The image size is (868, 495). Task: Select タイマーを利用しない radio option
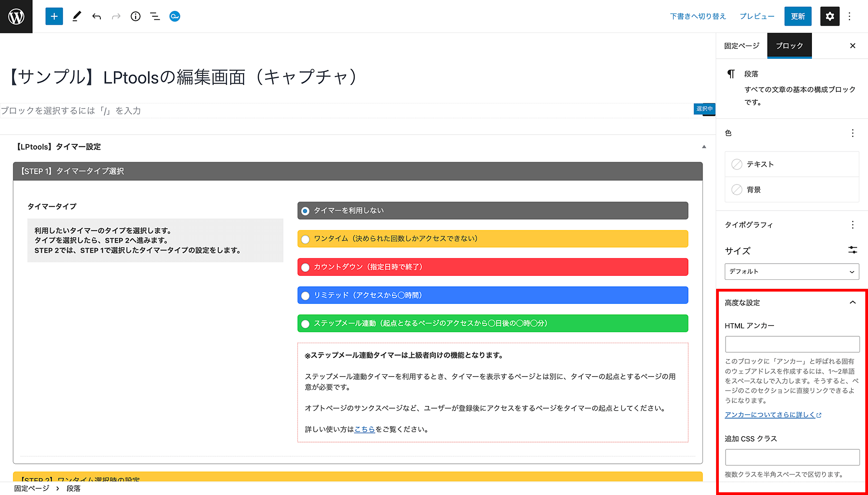(306, 211)
